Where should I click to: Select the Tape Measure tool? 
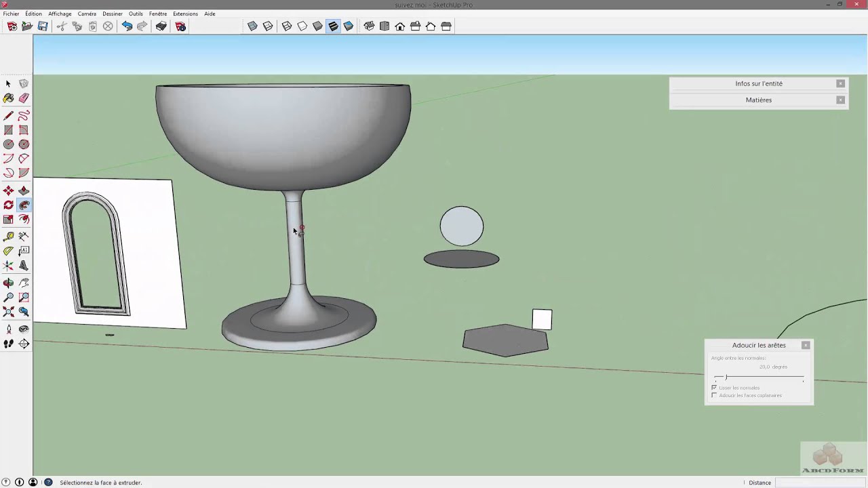pyautogui.click(x=8, y=237)
